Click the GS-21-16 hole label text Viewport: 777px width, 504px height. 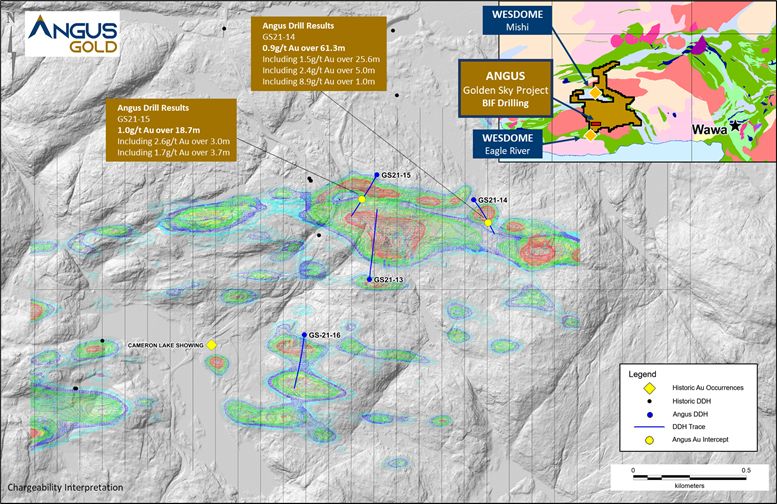[x=325, y=336]
